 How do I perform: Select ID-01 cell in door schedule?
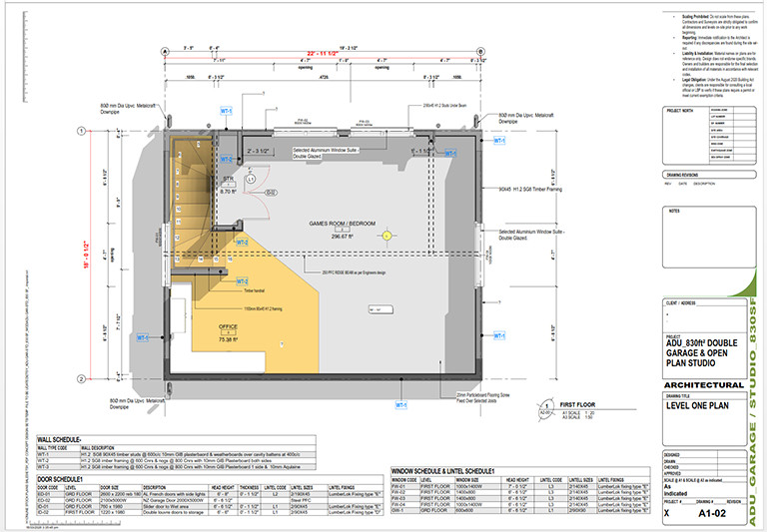point(51,507)
